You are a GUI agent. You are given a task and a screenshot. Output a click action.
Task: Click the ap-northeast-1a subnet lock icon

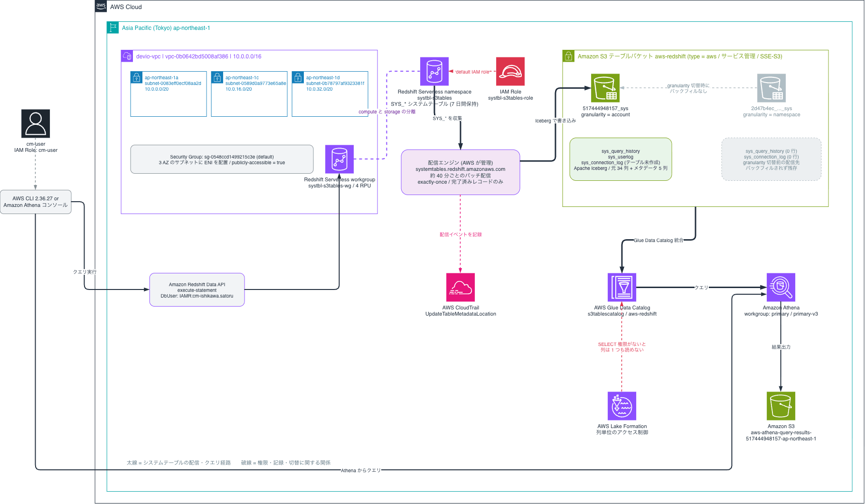point(136,77)
